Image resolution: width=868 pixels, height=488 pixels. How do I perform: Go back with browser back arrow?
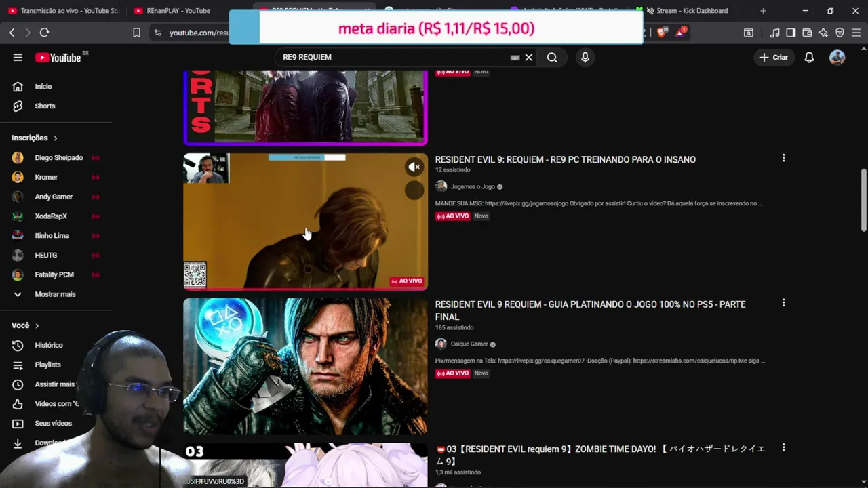[12, 33]
